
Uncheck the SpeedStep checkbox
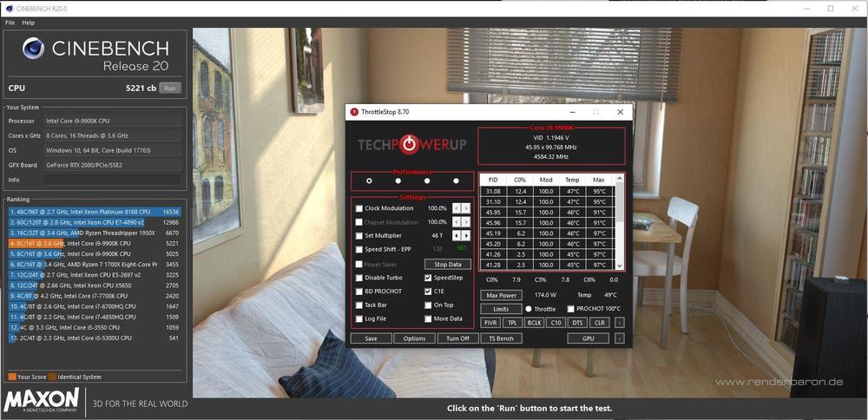pos(428,278)
